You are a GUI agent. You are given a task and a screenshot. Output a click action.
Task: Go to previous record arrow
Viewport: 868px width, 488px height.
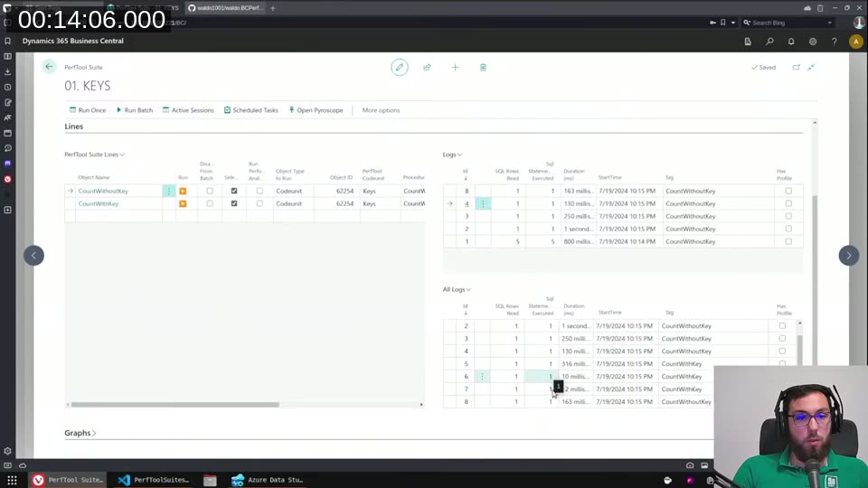(x=33, y=256)
